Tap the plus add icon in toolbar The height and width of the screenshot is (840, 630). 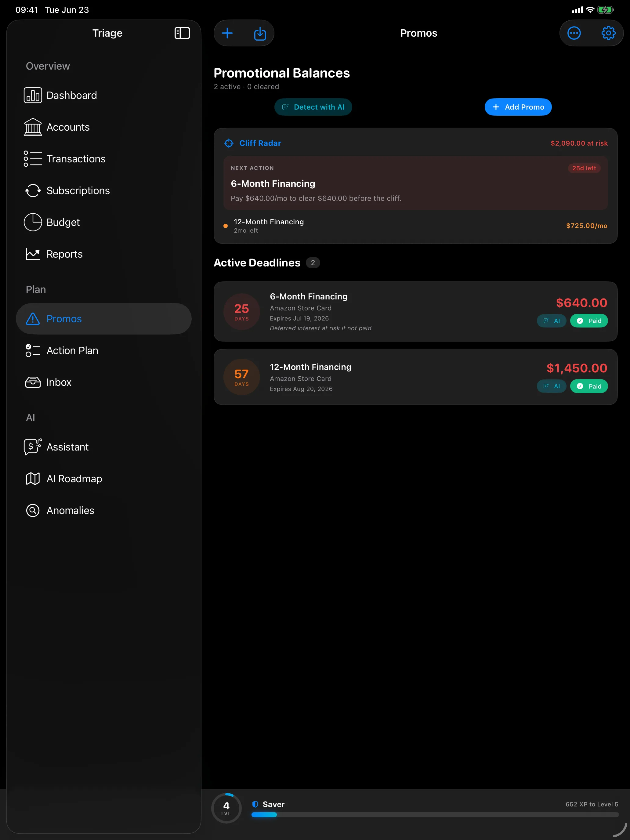(x=227, y=33)
